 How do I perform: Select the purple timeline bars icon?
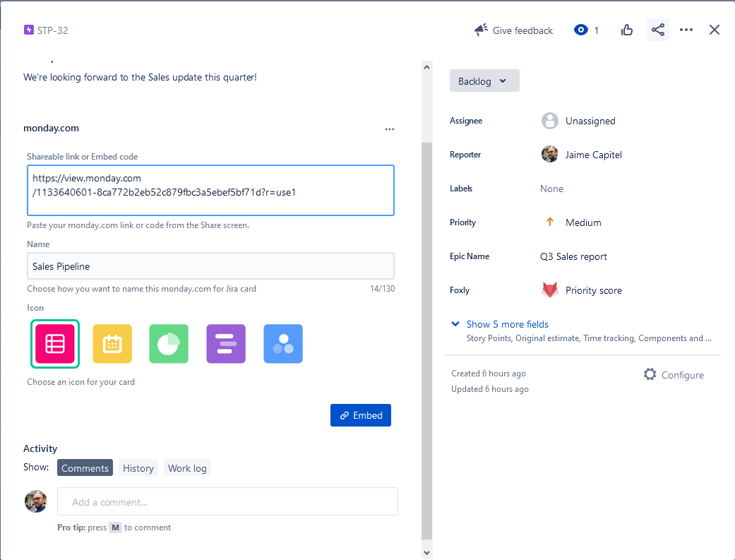click(226, 344)
